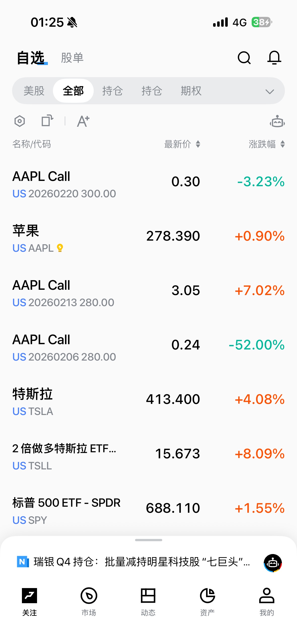
Task: Open the 动态 feed tab
Action: 148,601
